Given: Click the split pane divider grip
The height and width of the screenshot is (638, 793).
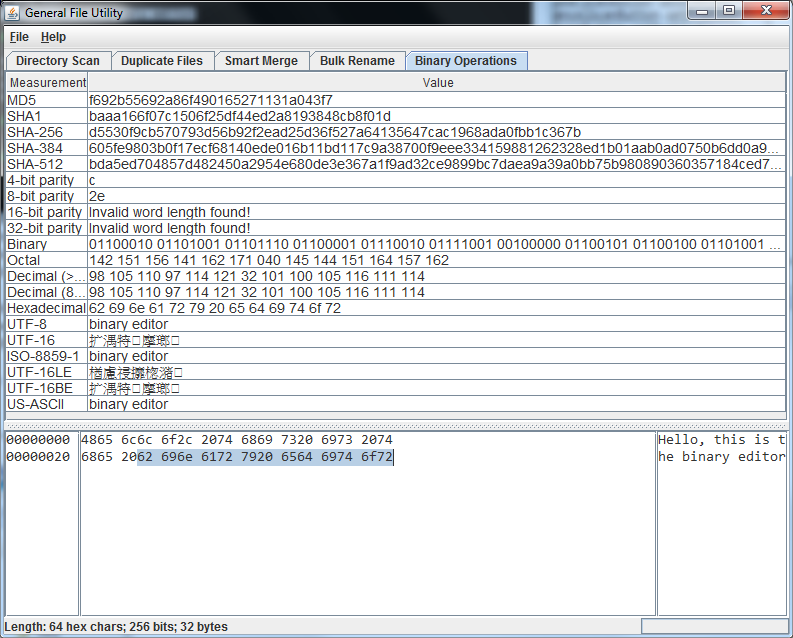Looking at the screenshot, I should point(396,426).
